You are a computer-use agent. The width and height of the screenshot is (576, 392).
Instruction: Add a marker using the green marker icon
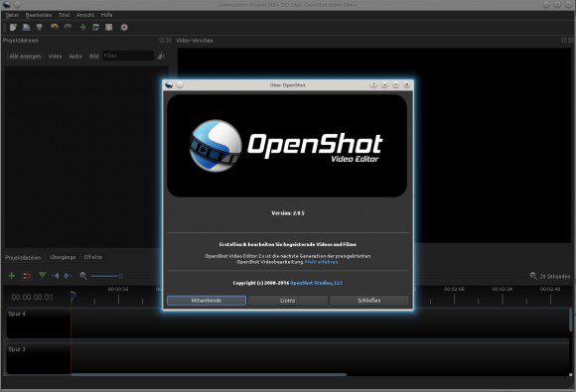coord(43,275)
